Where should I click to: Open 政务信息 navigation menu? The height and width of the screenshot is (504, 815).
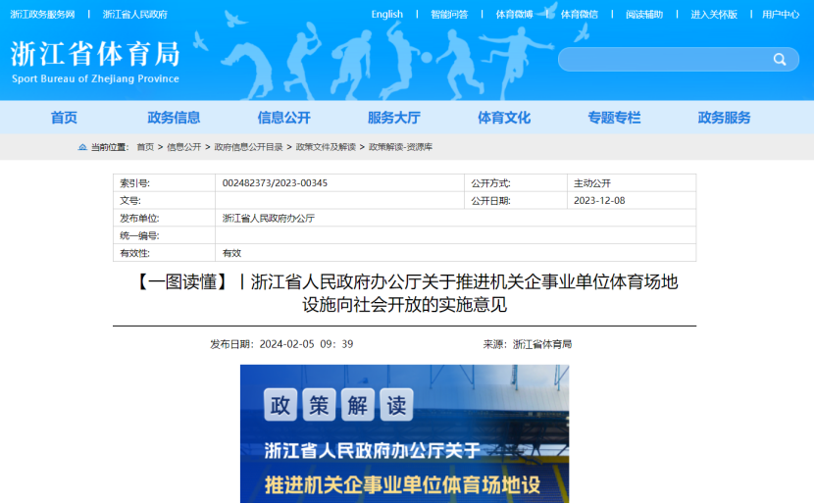pos(174,118)
